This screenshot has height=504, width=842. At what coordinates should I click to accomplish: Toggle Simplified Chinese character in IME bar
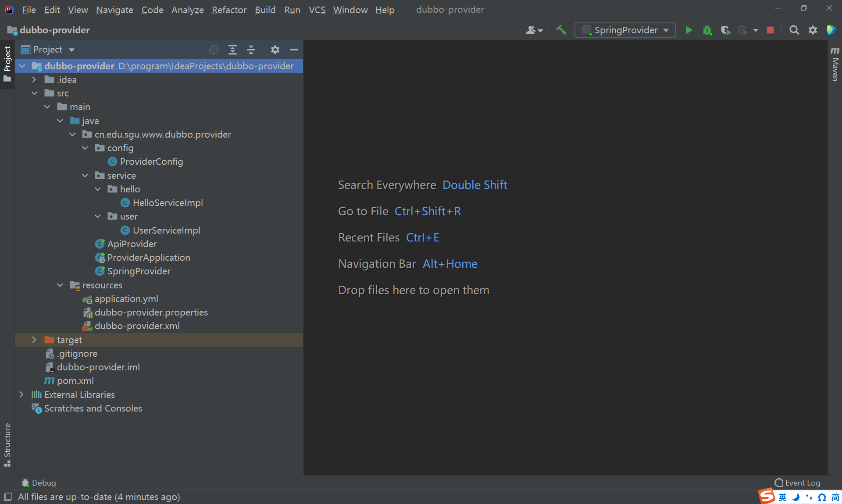point(835,497)
